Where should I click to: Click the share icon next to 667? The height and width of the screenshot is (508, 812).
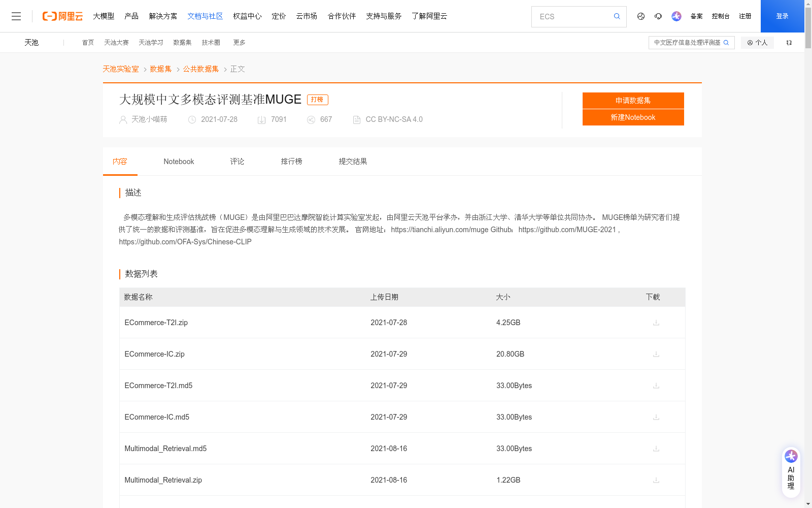tap(311, 119)
